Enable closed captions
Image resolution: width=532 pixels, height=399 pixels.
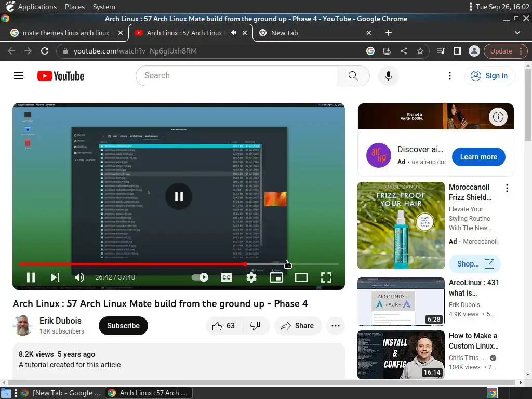[x=227, y=277]
